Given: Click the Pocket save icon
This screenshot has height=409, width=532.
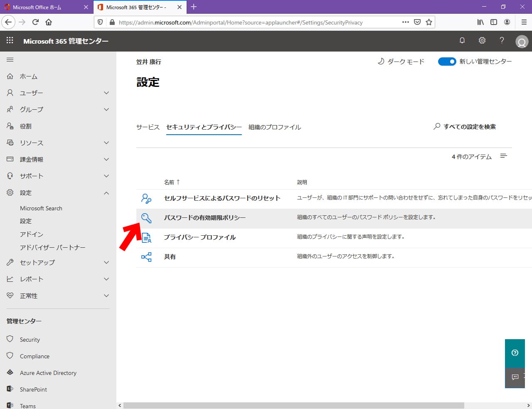Looking at the screenshot, I should point(417,22).
